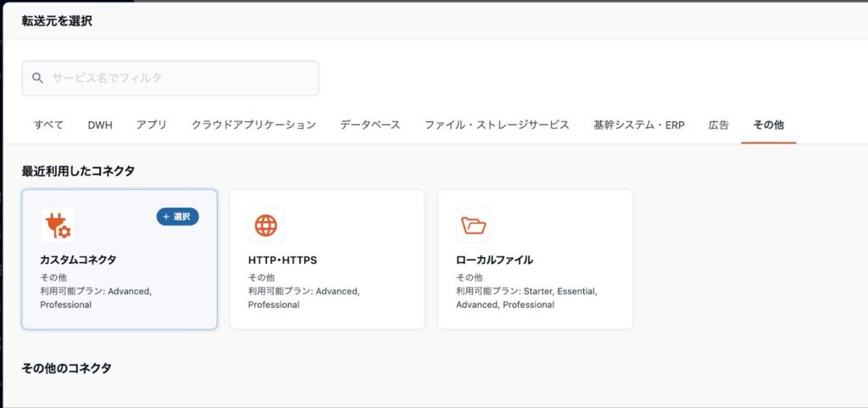Viewport: 868px width, 408px height.
Task: Click the ローカルファイル folder icon
Action: pos(473,226)
